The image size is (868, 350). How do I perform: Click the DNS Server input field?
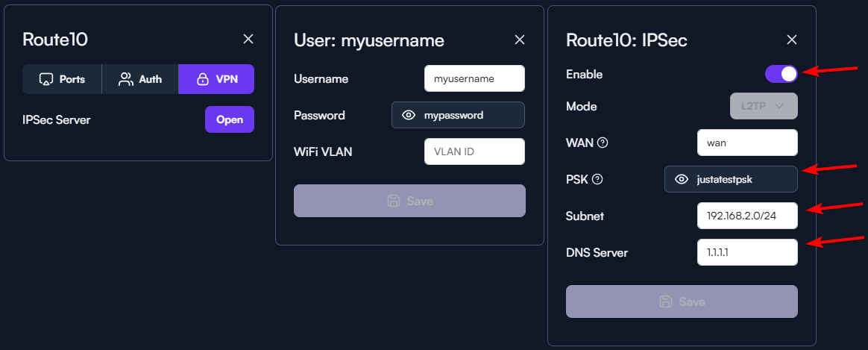(x=747, y=252)
